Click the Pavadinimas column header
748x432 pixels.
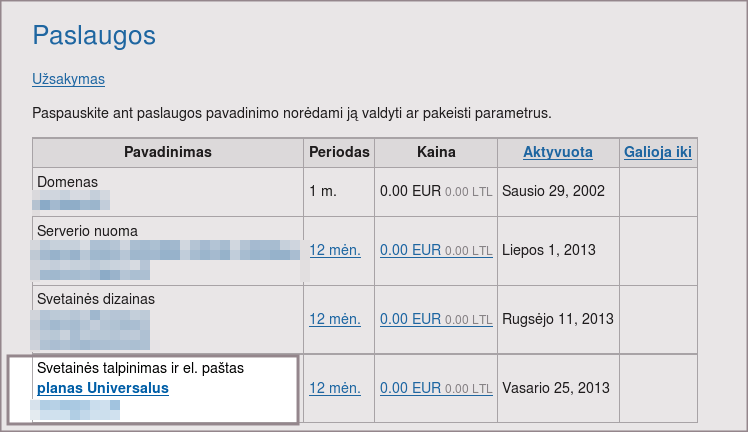click(x=167, y=153)
